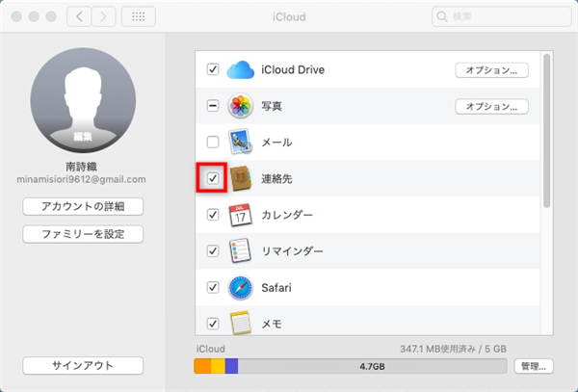Open オプション for 写真
578x392 pixels.
coord(491,107)
